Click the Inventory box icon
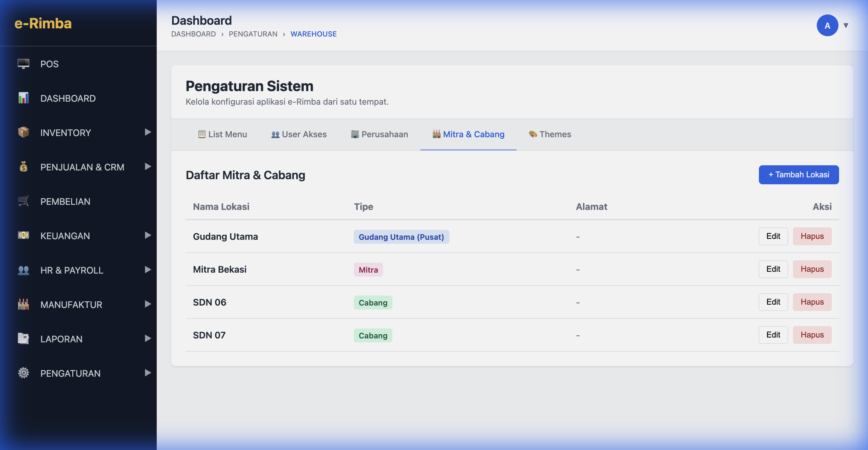The height and width of the screenshot is (450, 868). pos(23,132)
